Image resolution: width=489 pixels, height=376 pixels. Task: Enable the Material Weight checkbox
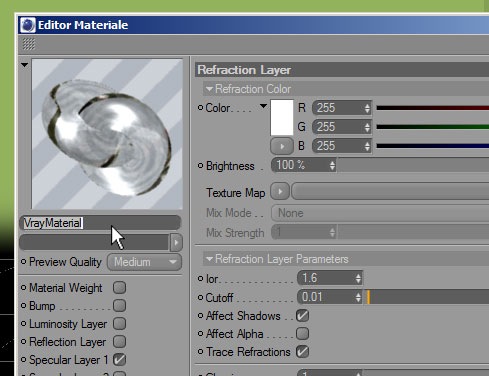pos(119,288)
